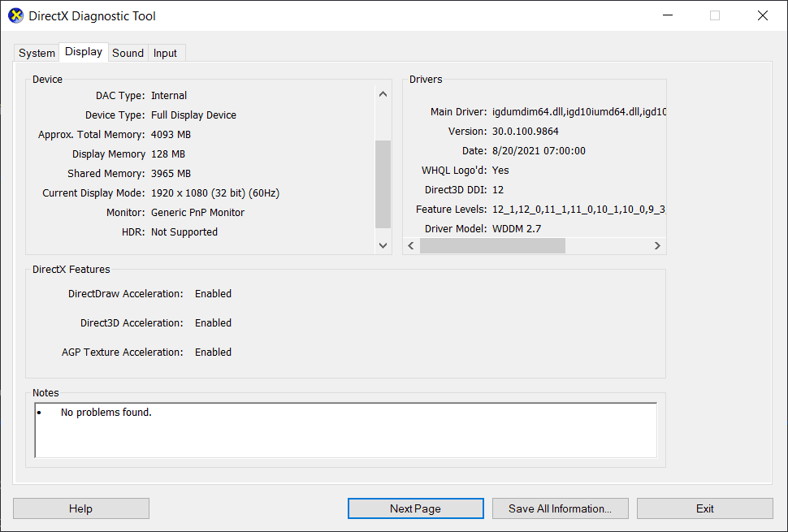788x532 pixels.
Task: Click DirectDraw Acceleration 'Enabled' value
Action: 213,294
